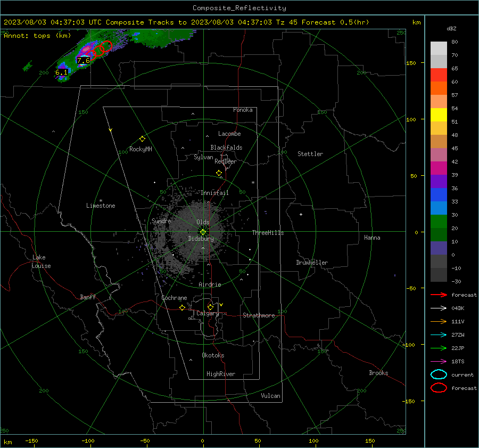Click the yellow v marker right of Calgary diamond

click(221, 305)
